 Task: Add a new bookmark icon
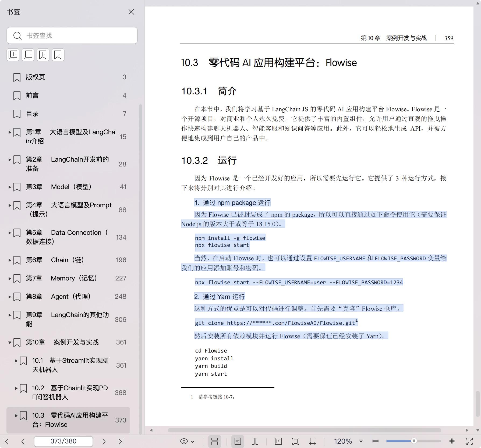[x=43, y=55]
